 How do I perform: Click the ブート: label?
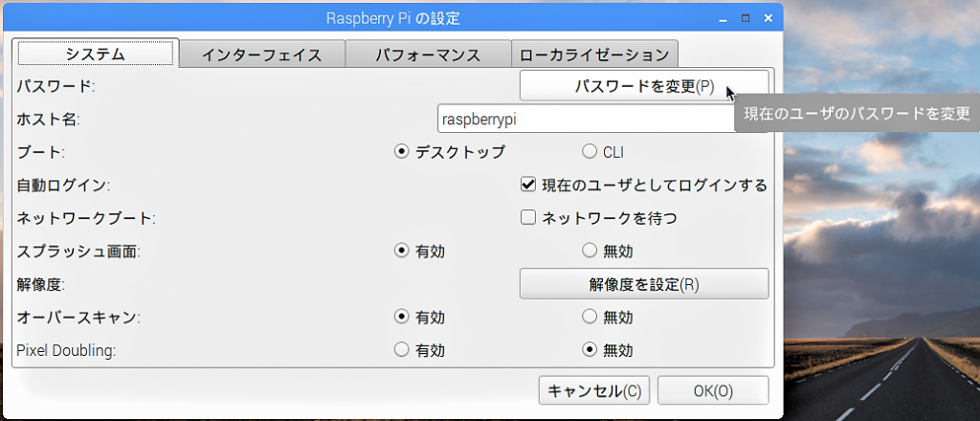pyautogui.click(x=41, y=152)
